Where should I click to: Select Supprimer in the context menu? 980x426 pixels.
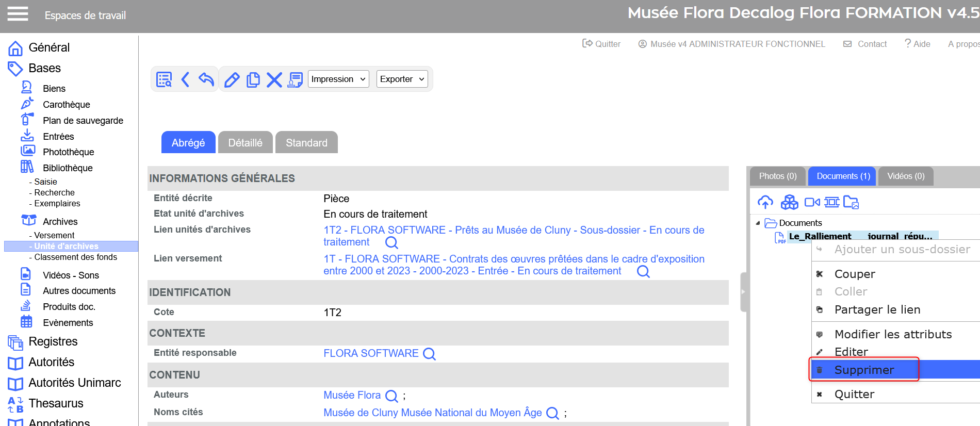coord(864,370)
